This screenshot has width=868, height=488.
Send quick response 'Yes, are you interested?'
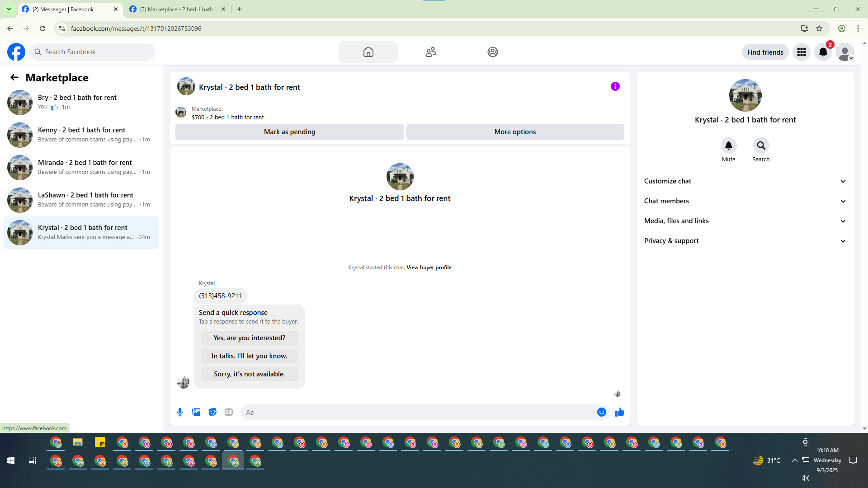tap(249, 338)
